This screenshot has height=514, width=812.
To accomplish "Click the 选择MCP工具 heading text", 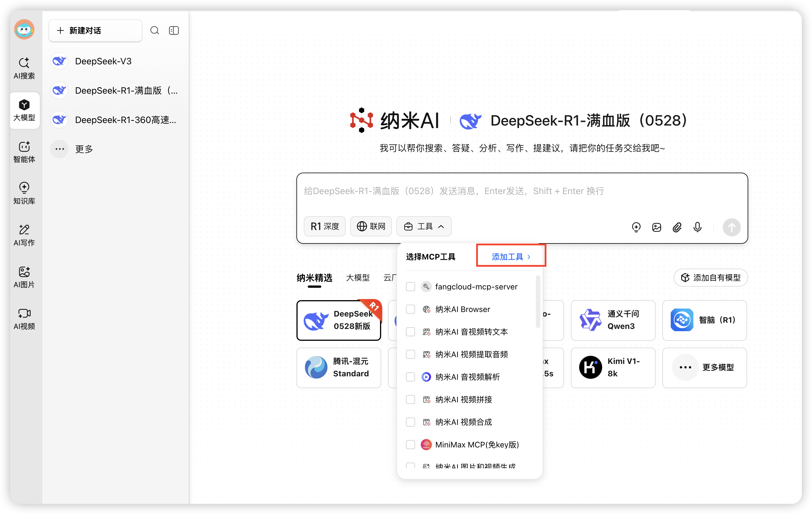I will [x=431, y=257].
